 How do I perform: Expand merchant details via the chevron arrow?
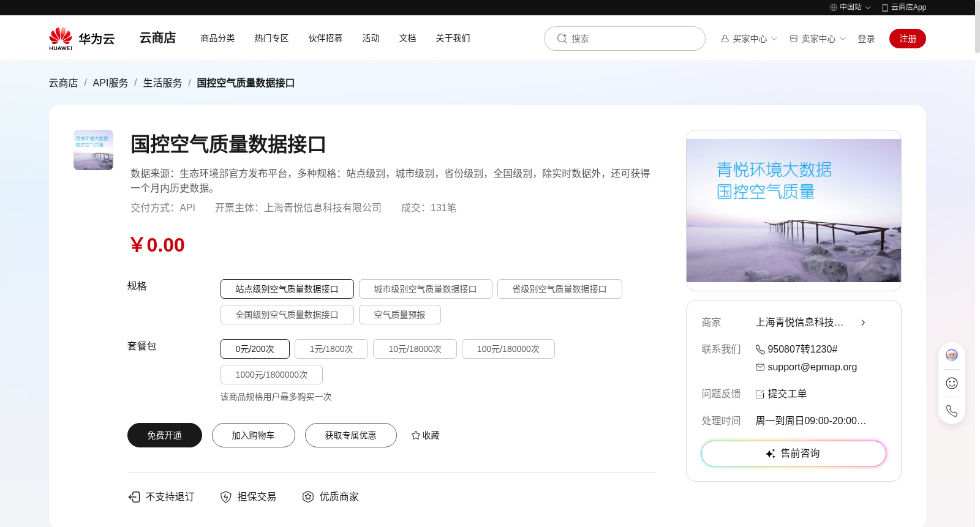click(863, 323)
